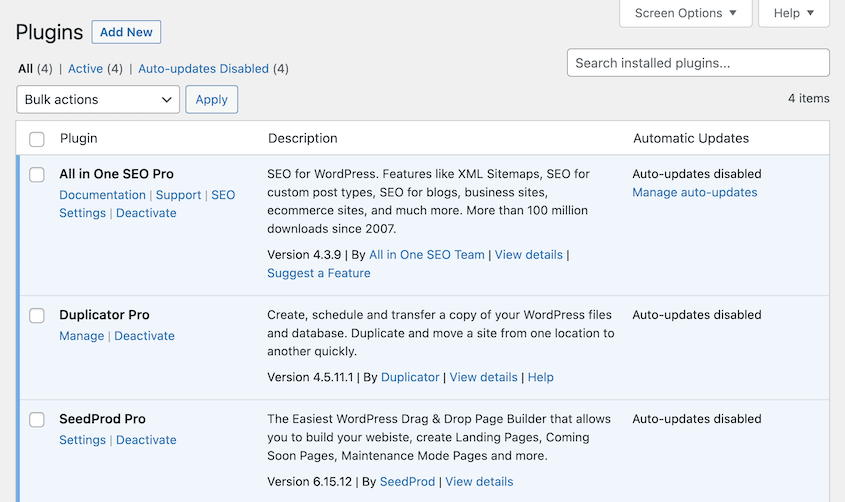Open the SeedProd author link
This screenshot has height=502, width=845.
[x=407, y=482]
